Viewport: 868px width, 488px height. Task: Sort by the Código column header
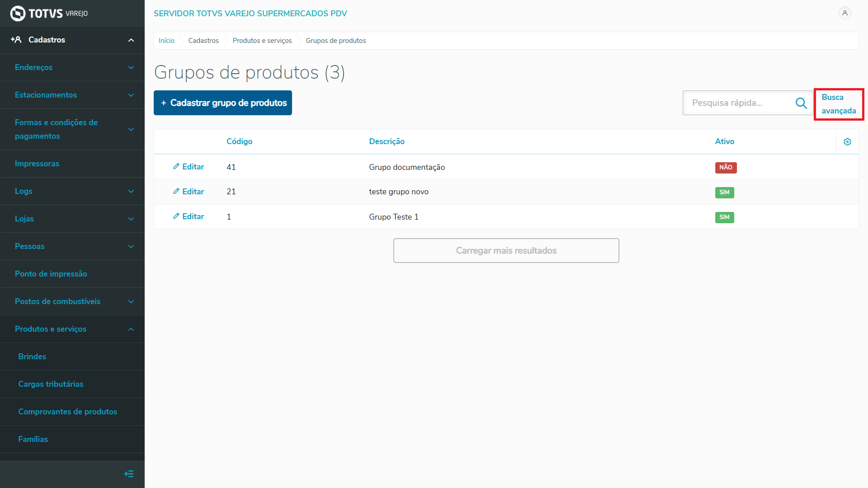pyautogui.click(x=239, y=141)
